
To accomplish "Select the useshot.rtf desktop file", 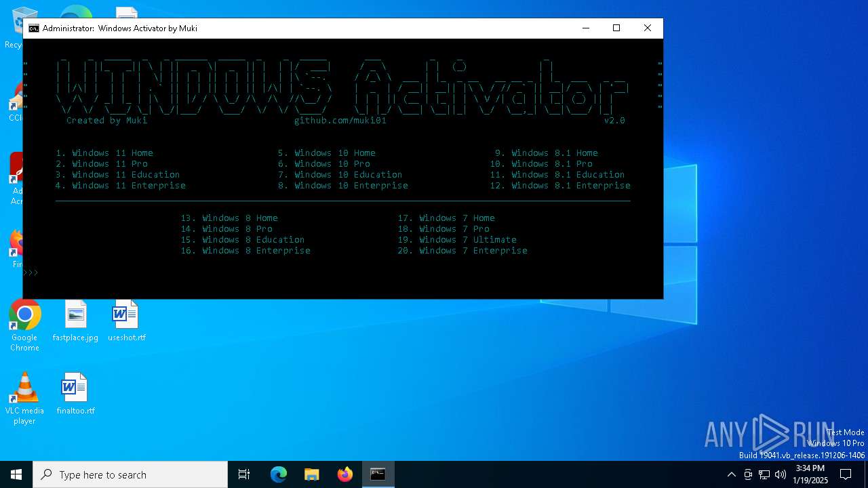I will point(126,321).
